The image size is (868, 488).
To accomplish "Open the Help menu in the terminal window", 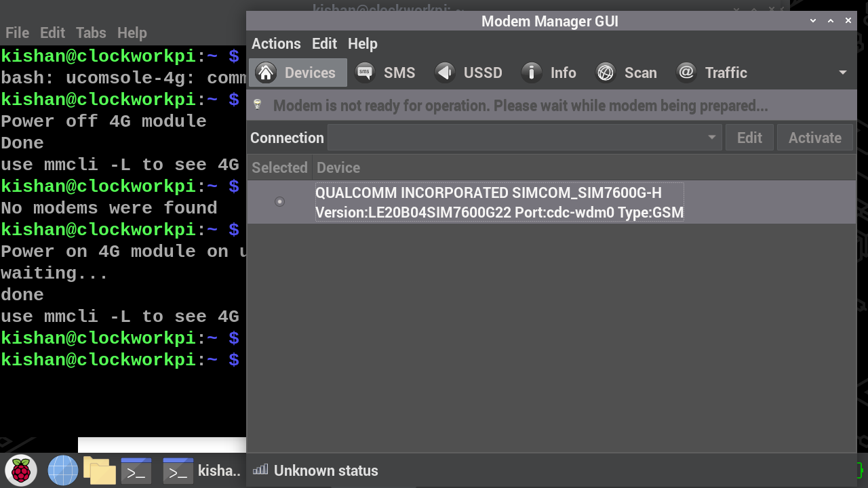I will 132,33.
